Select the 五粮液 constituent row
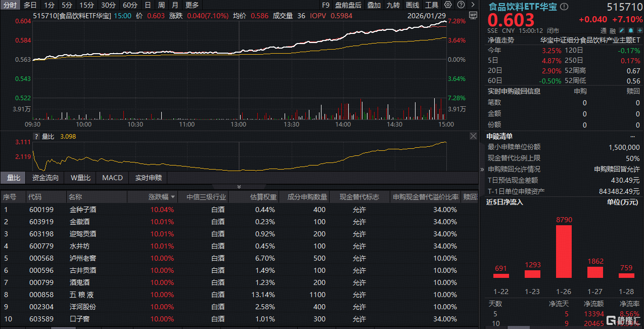Screen dimensions: 644x329 [x=239, y=295]
